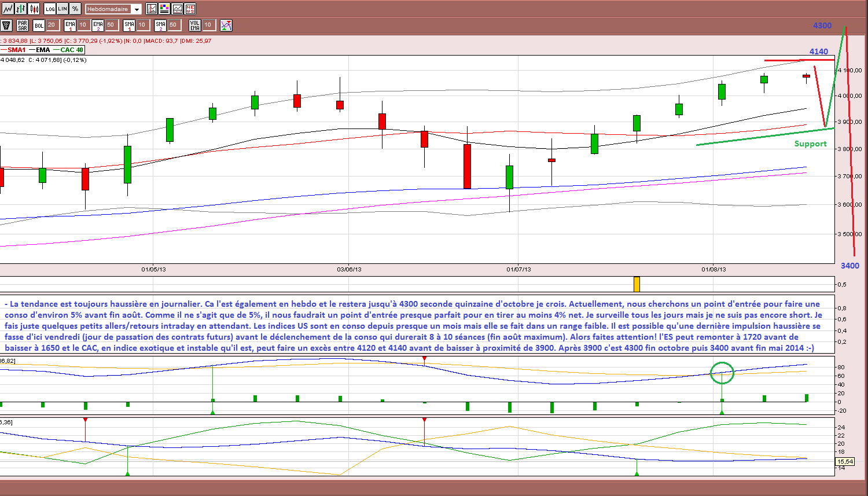Toggle the SMA 1 indicator
The image size is (868, 496).
tap(129, 25)
